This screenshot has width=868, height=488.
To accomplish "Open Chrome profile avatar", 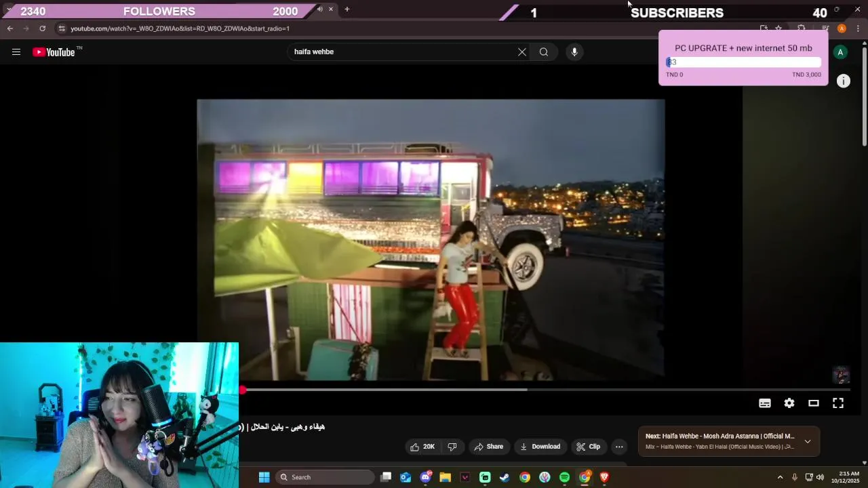I will click(842, 28).
